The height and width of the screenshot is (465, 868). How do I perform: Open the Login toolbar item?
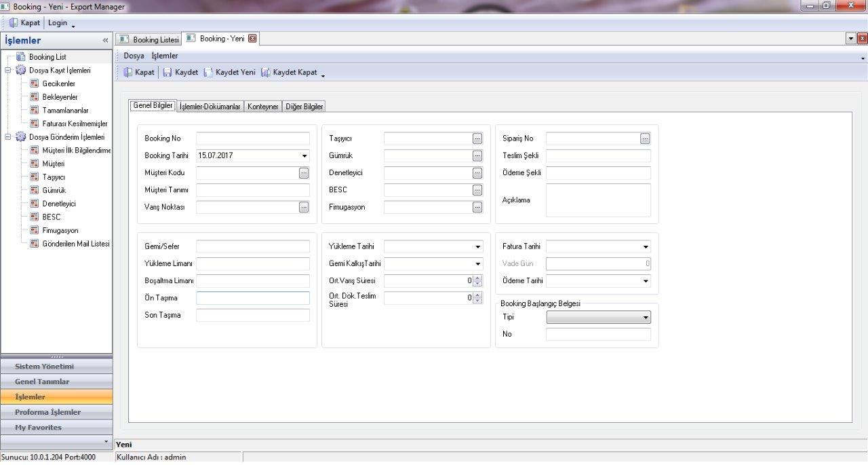coord(58,23)
